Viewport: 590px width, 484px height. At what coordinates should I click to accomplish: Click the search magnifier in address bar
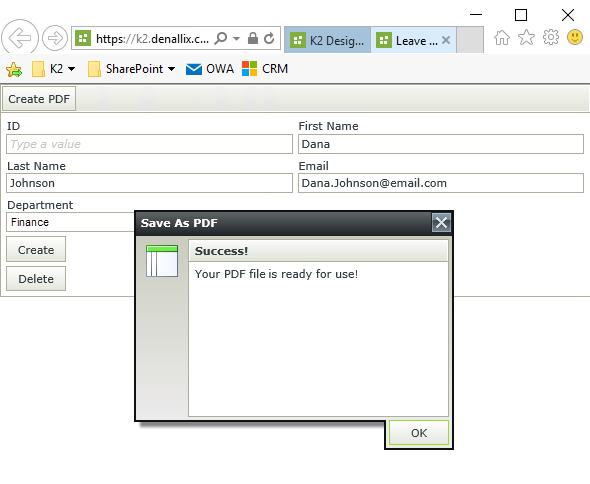coord(221,38)
